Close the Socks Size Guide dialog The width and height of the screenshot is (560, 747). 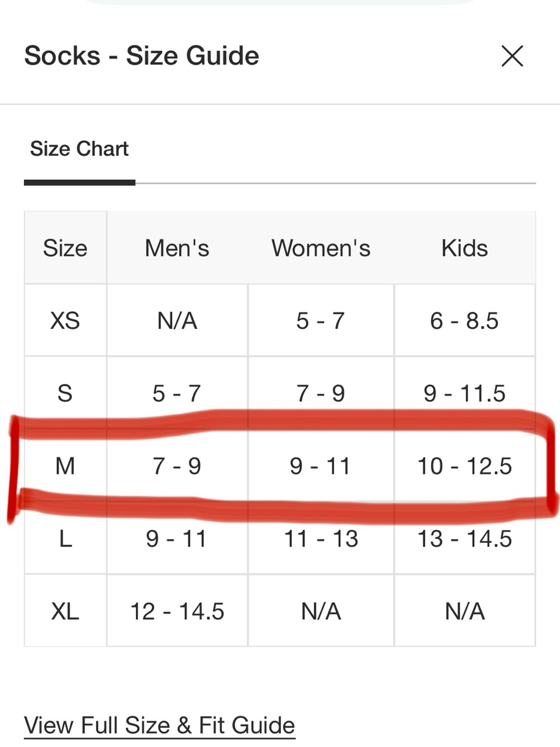(512, 56)
